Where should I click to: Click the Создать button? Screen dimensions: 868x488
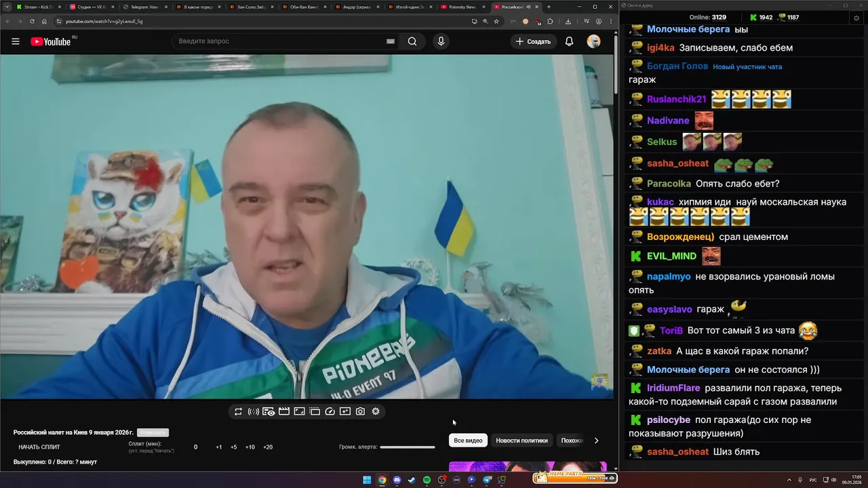point(534,41)
